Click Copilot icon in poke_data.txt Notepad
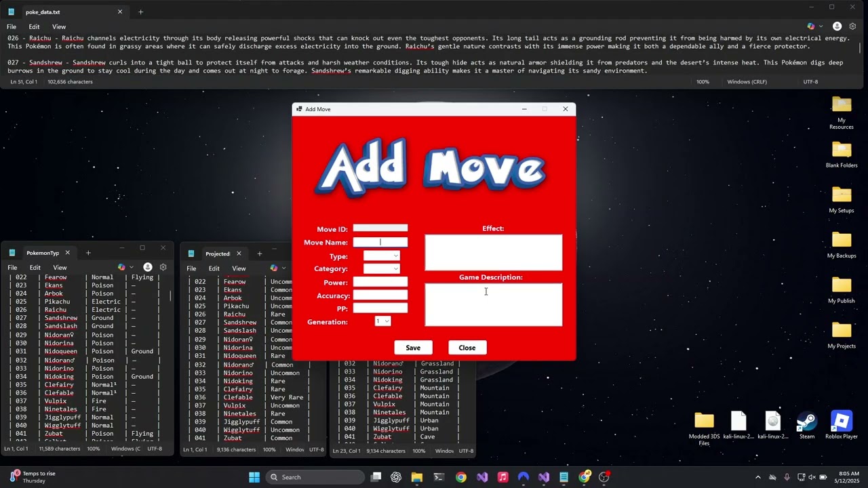 pyautogui.click(x=811, y=26)
